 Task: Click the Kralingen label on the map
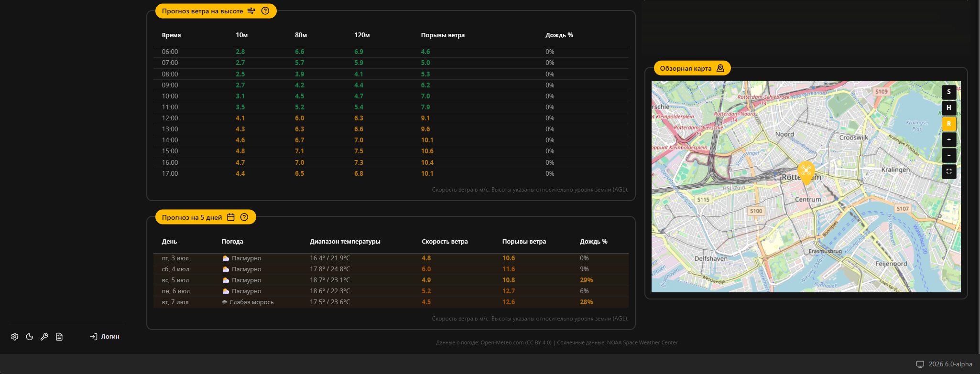point(895,170)
